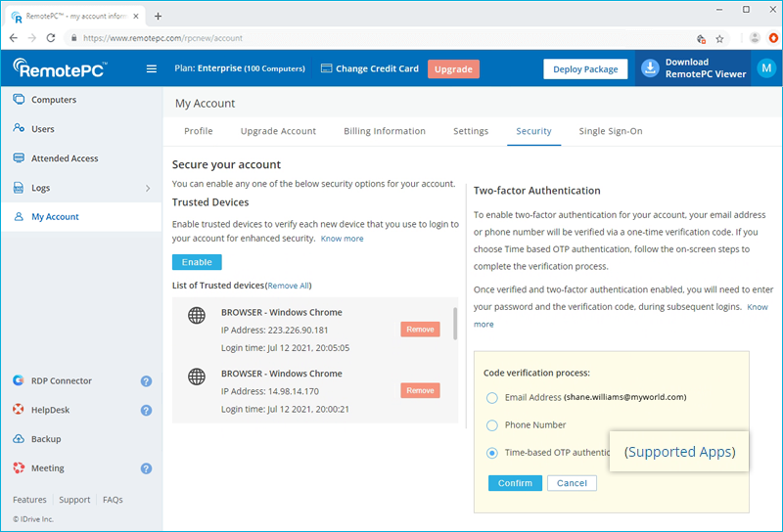Open help for RDP Connector

pos(146,381)
